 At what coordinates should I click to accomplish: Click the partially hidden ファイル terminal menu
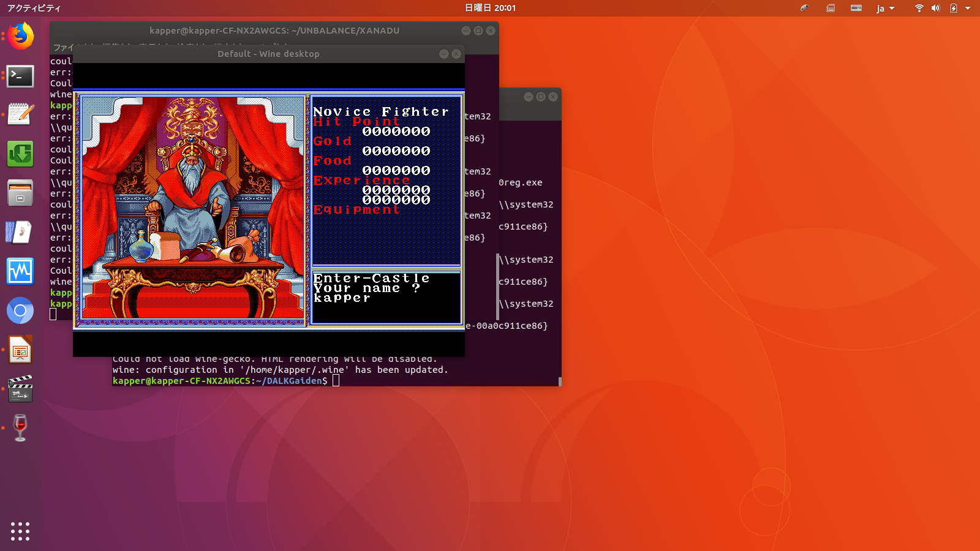coord(62,47)
